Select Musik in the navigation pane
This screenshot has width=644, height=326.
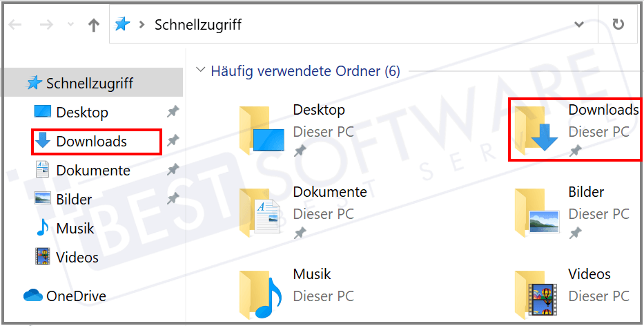[75, 228]
